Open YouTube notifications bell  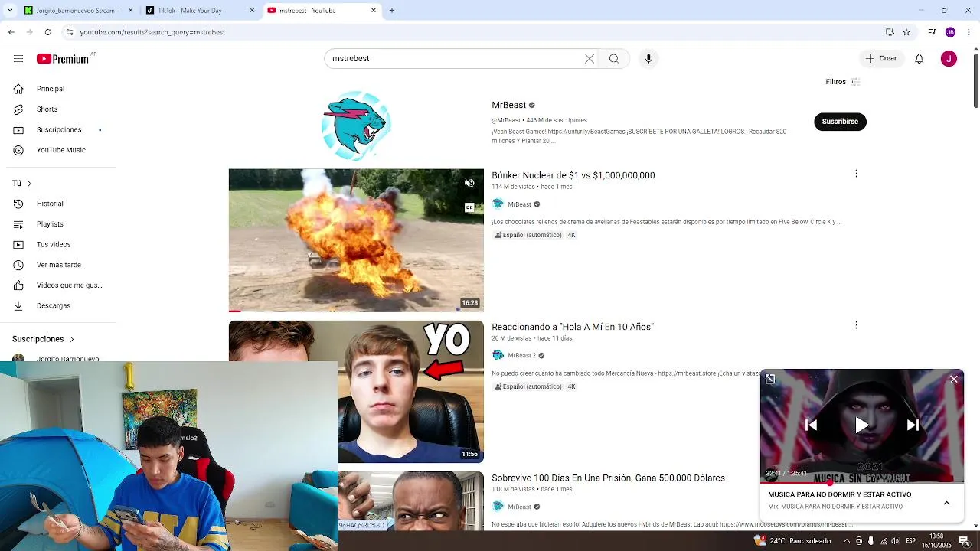(x=920, y=59)
